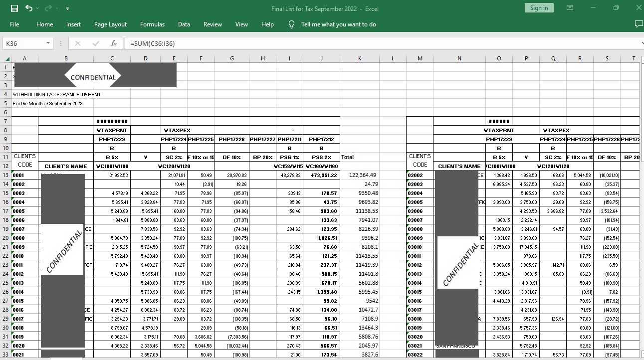
Task: Open the Name Box dropdown arrow
Action: click(48, 43)
